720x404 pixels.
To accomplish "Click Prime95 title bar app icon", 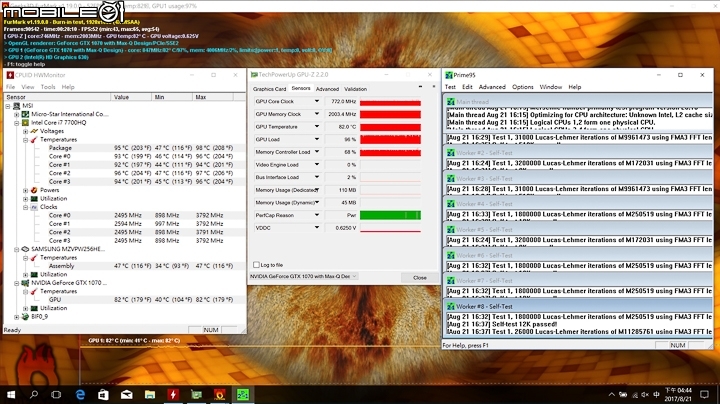I will pyautogui.click(x=449, y=75).
